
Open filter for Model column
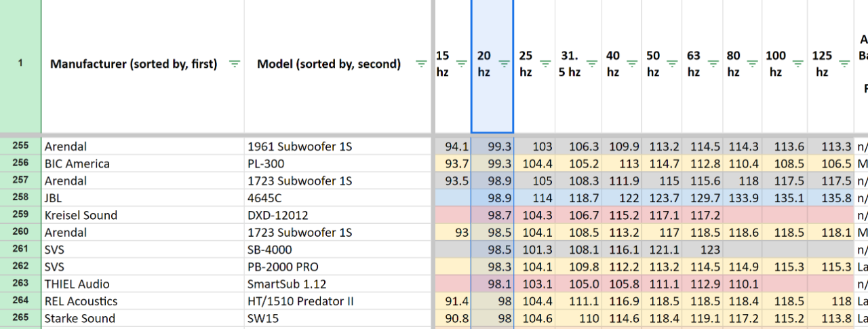pos(421,64)
